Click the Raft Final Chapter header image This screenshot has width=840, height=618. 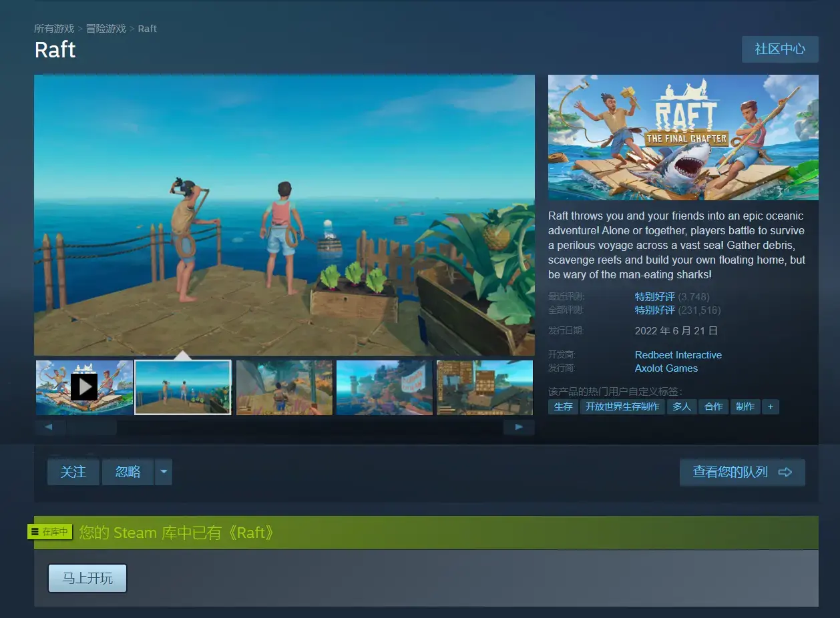(683, 137)
